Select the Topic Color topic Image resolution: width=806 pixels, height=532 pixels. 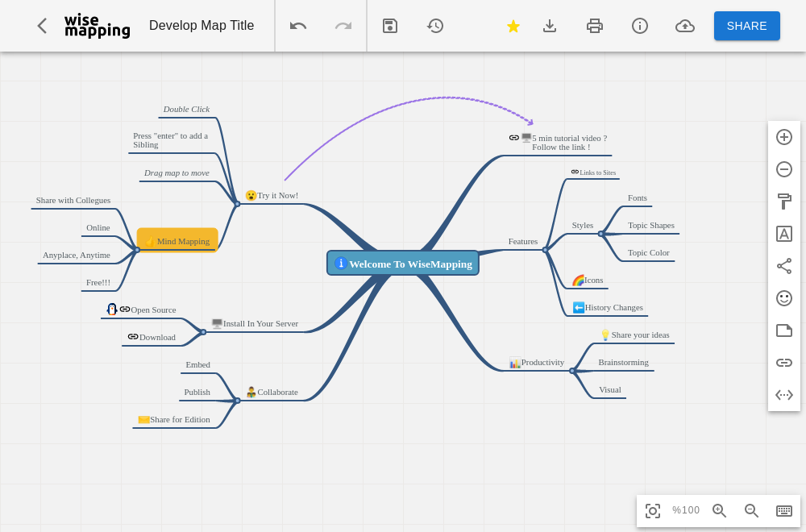pyautogui.click(x=648, y=253)
